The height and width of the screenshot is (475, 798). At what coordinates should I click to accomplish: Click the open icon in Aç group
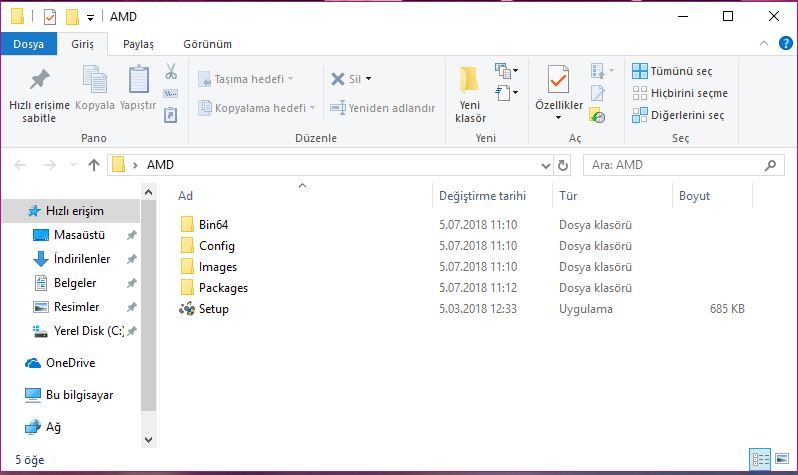[x=598, y=71]
